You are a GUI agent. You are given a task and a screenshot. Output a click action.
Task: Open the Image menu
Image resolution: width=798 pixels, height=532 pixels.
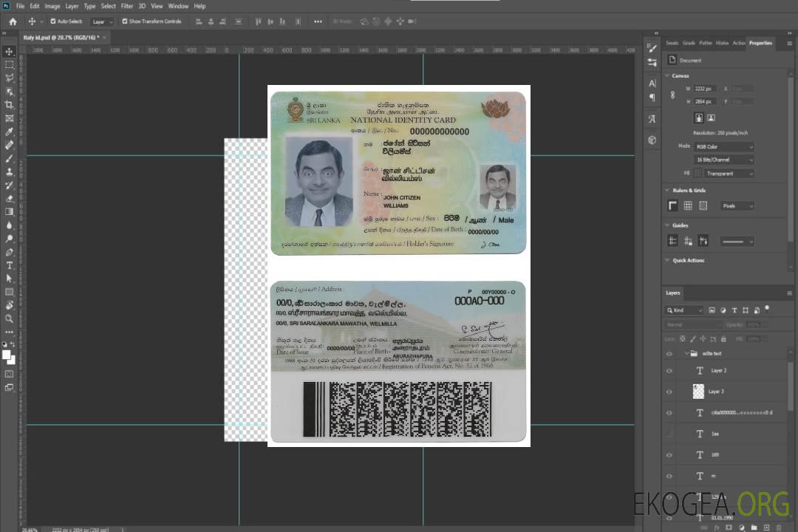coord(52,6)
